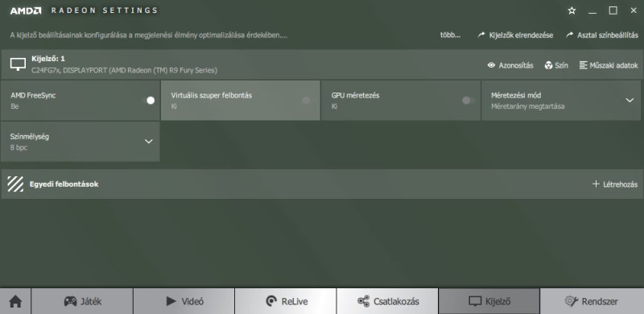The height and width of the screenshot is (314, 644).
Task: Open the home tab icon
Action: click(15, 301)
